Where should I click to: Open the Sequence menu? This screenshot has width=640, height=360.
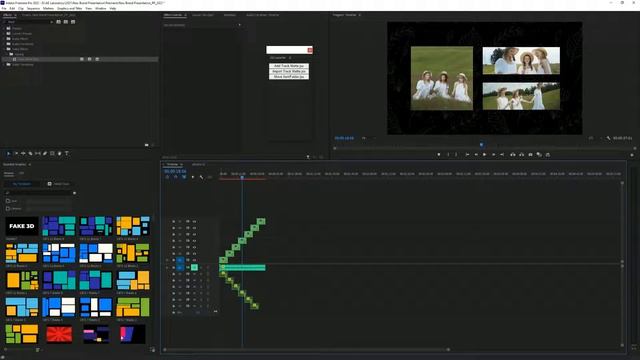coord(33,8)
